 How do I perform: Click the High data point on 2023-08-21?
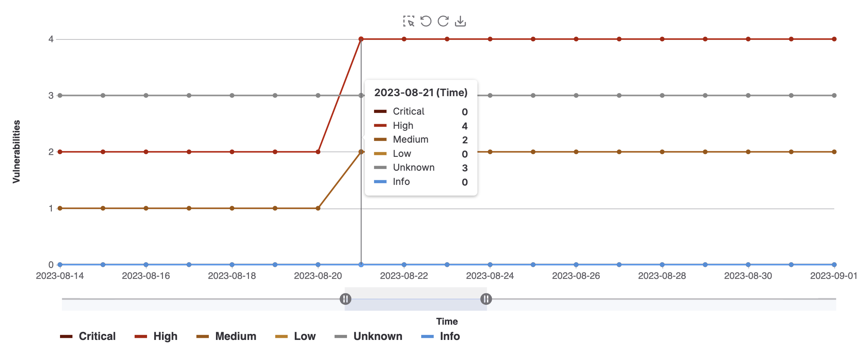click(x=361, y=38)
